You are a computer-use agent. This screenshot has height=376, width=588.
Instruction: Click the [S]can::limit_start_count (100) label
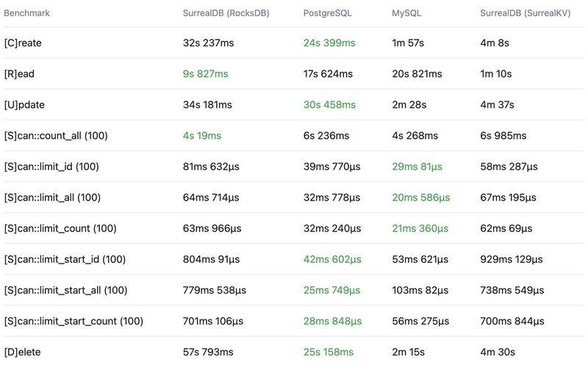pos(73,321)
